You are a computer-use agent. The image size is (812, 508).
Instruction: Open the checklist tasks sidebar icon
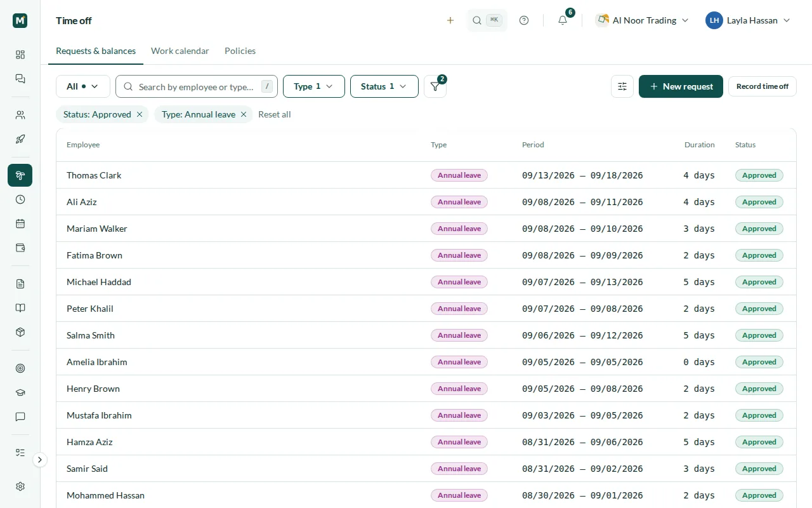click(20, 453)
